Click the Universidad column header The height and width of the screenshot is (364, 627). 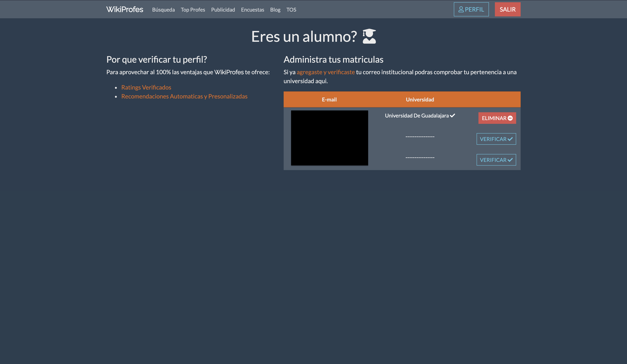click(x=420, y=99)
